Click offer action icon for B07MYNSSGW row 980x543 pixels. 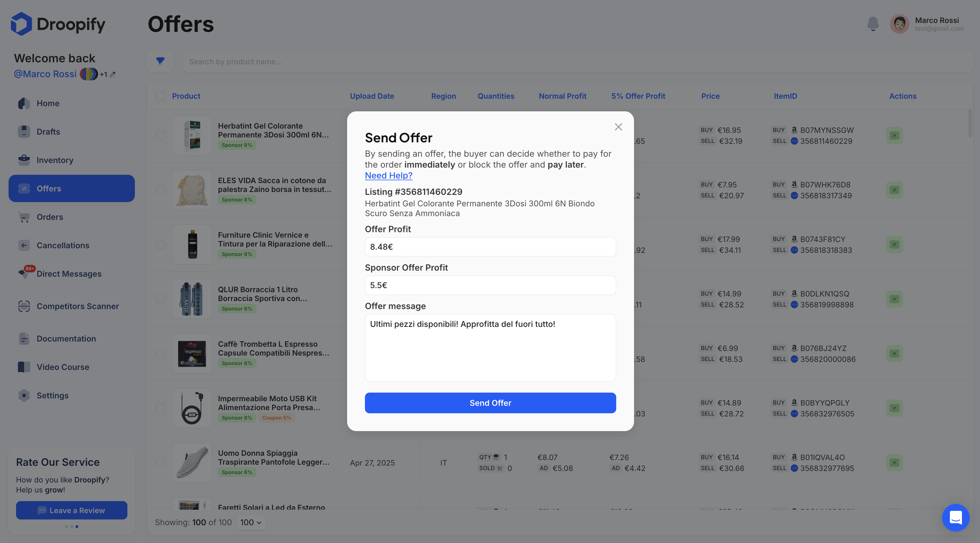[895, 135]
